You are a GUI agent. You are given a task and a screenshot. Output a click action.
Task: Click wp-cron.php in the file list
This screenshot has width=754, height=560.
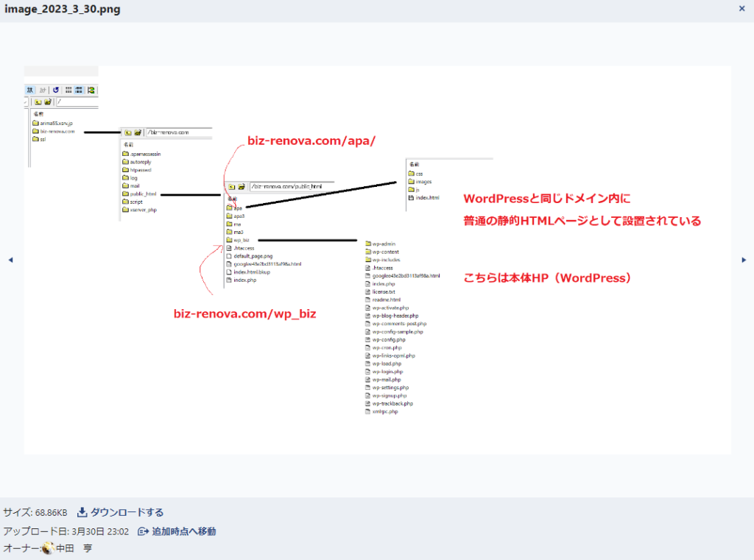pyautogui.click(x=383, y=347)
